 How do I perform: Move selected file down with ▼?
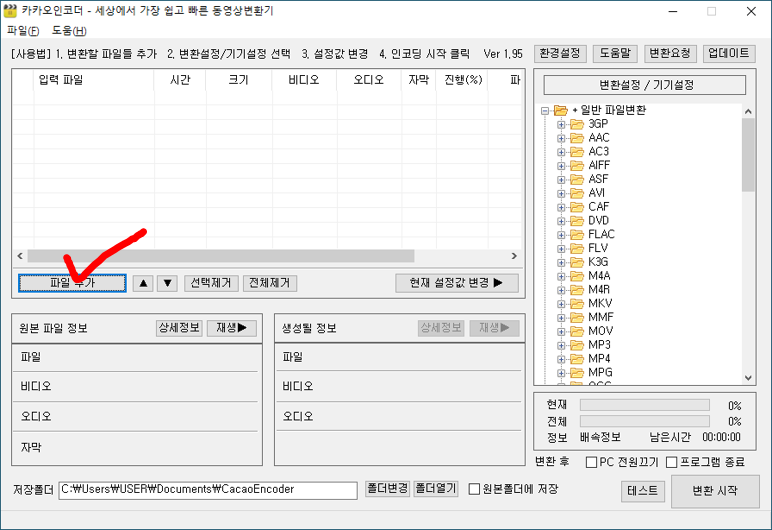[167, 283]
